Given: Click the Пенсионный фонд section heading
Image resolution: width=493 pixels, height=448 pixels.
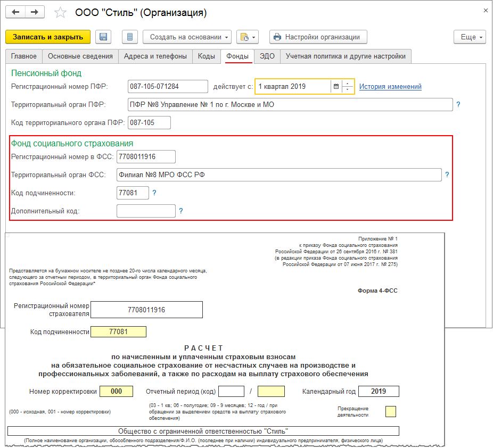Looking at the screenshot, I should [x=46, y=73].
